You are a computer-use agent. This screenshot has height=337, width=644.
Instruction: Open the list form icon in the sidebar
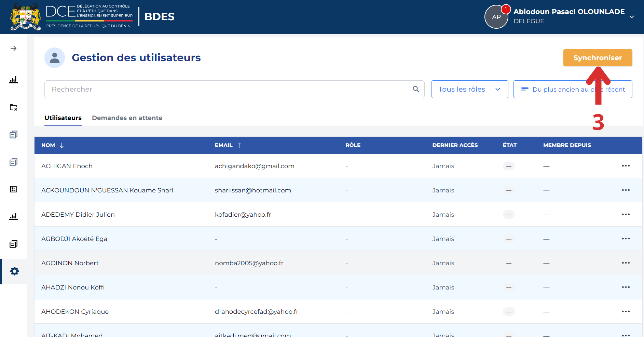click(x=13, y=189)
